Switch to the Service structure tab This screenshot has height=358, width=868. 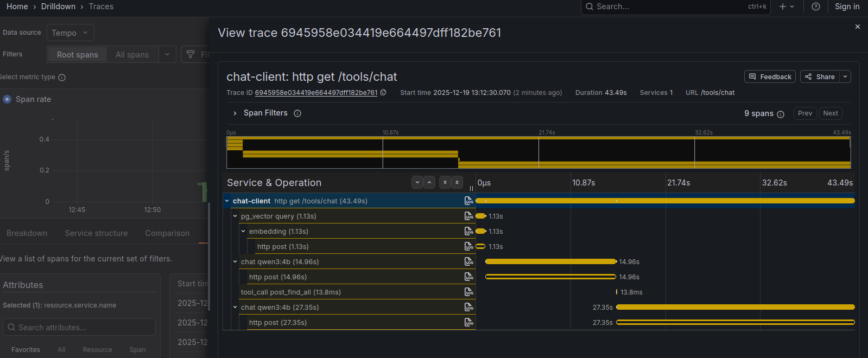pos(96,233)
